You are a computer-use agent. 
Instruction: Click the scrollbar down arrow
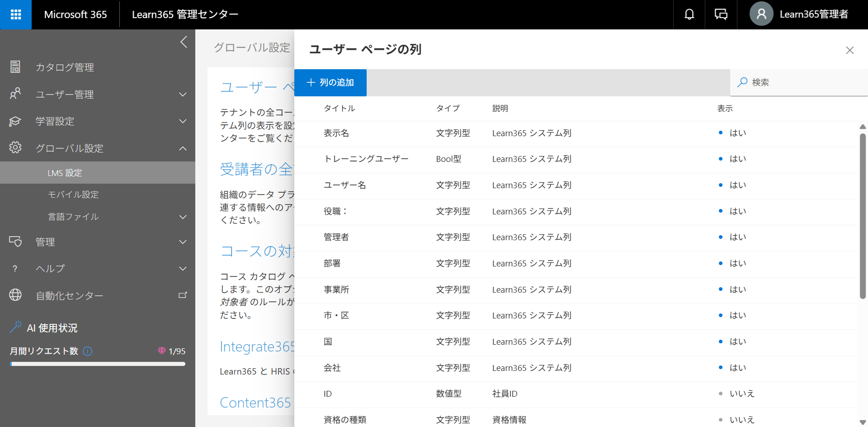863,422
